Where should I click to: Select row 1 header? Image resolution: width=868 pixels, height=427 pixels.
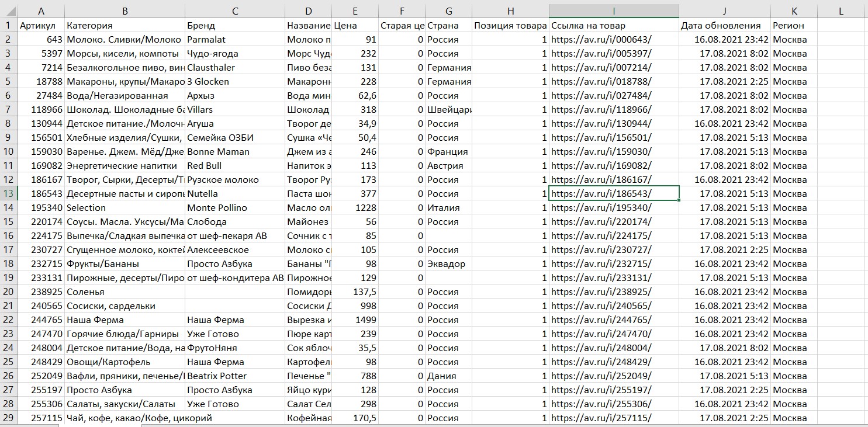[x=8, y=26]
